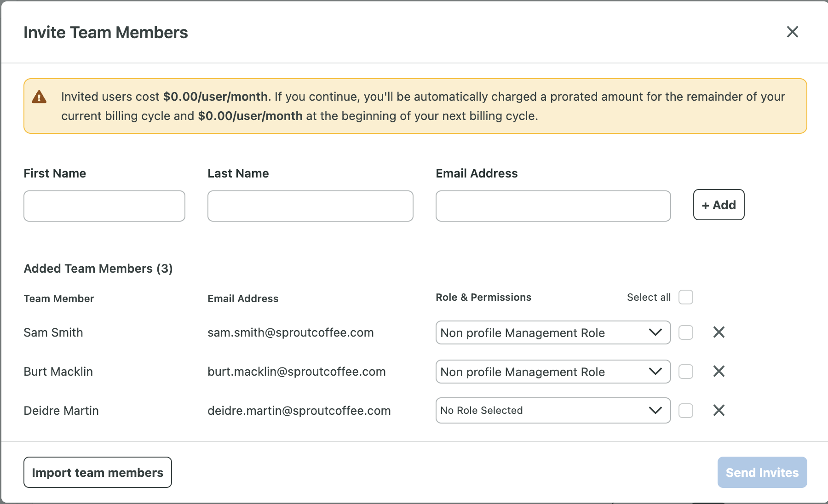
Task: Remove Sam Smith from added members
Action: point(719,332)
